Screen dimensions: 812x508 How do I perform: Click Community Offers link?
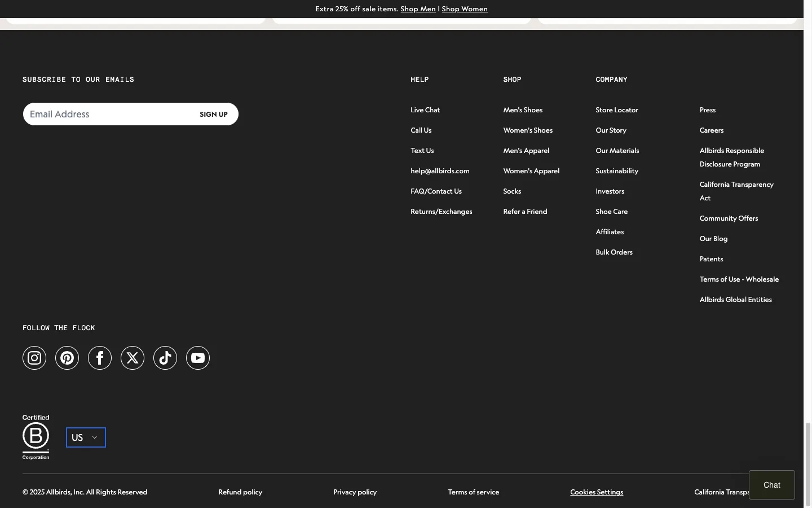(729, 218)
